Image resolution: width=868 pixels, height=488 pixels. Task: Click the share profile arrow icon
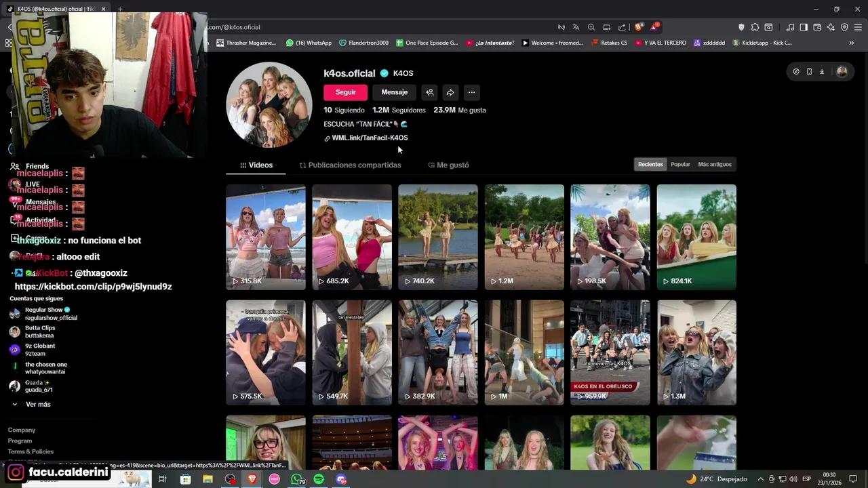450,92
